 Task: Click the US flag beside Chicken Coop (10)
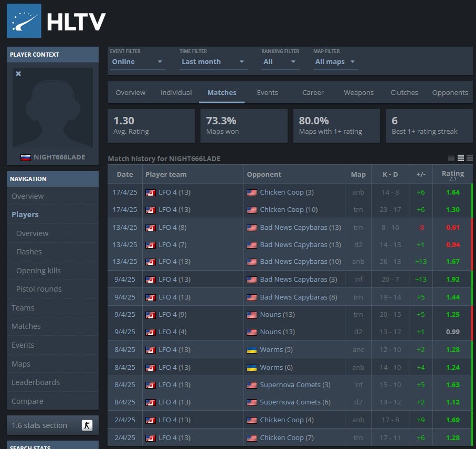(x=252, y=210)
